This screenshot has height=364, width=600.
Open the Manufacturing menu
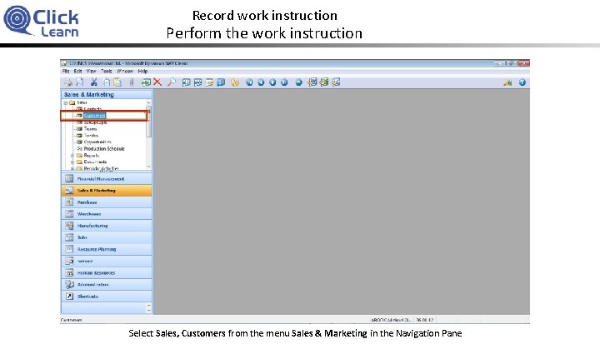107,226
